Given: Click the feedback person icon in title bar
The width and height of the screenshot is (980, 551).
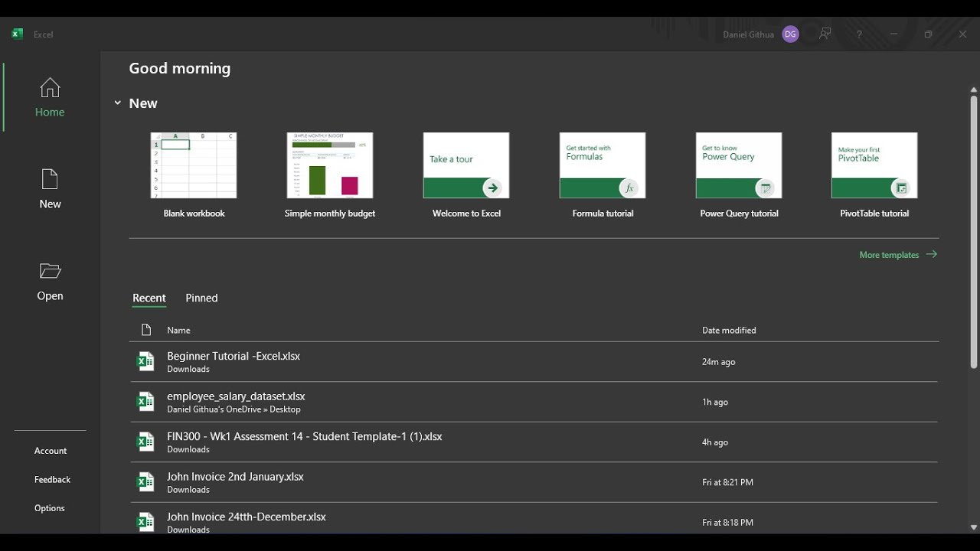Looking at the screenshot, I should tap(825, 34).
